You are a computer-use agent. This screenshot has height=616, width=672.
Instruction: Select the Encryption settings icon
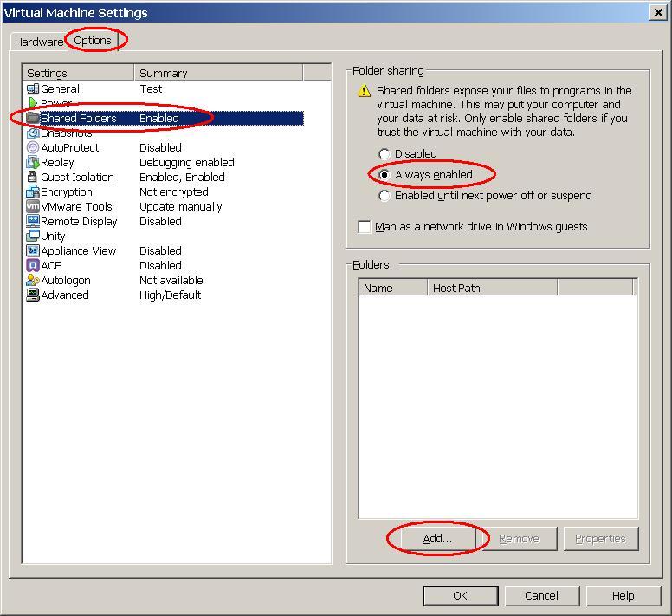[33, 191]
